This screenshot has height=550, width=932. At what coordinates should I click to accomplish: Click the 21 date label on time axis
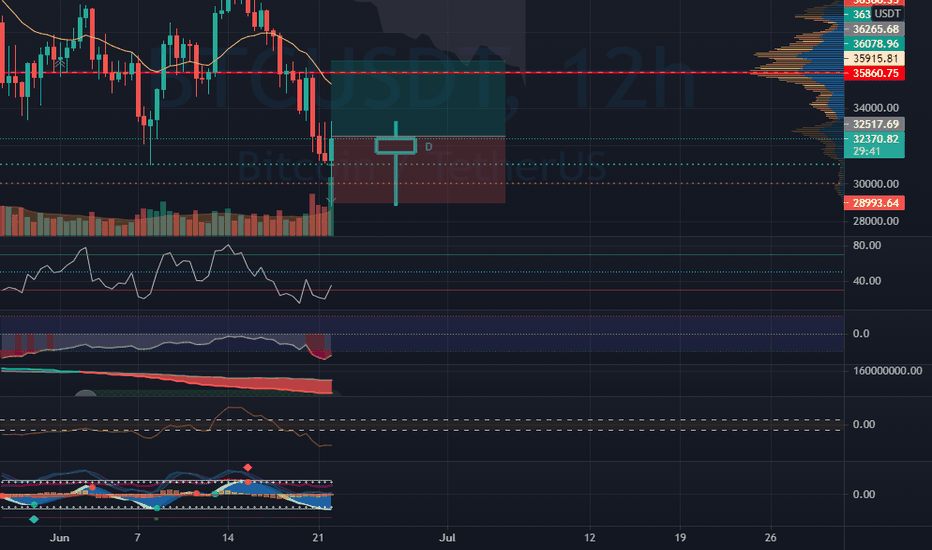click(318, 538)
